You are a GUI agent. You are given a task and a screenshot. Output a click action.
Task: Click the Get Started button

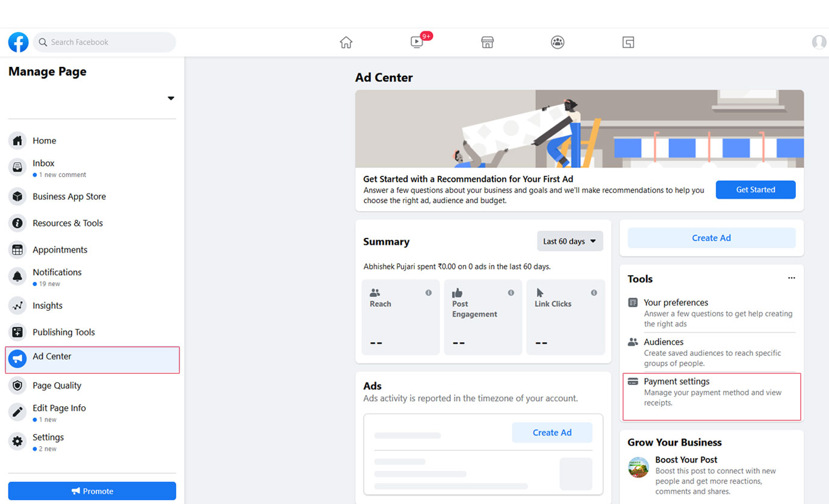pyautogui.click(x=756, y=190)
